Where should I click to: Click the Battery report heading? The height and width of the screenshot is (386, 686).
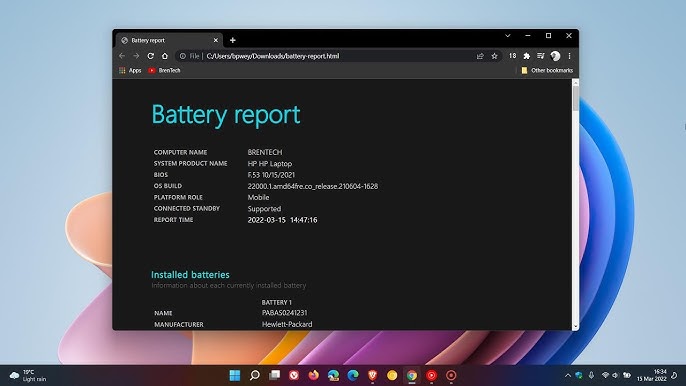(x=226, y=115)
